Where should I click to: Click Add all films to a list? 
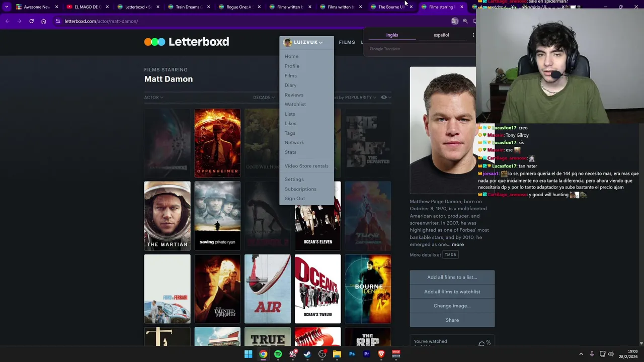[x=452, y=277]
